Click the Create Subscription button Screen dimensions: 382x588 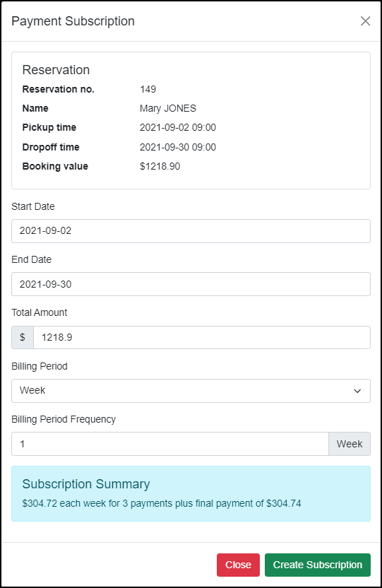pos(318,565)
